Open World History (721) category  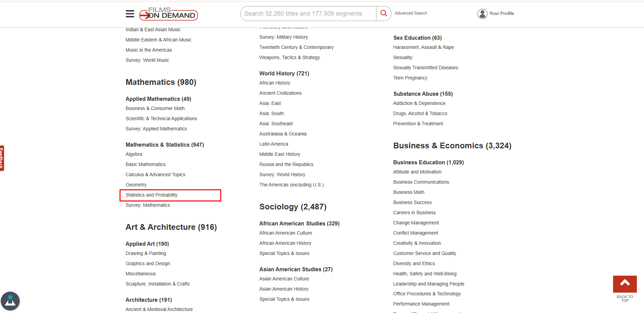(x=284, y=73)
